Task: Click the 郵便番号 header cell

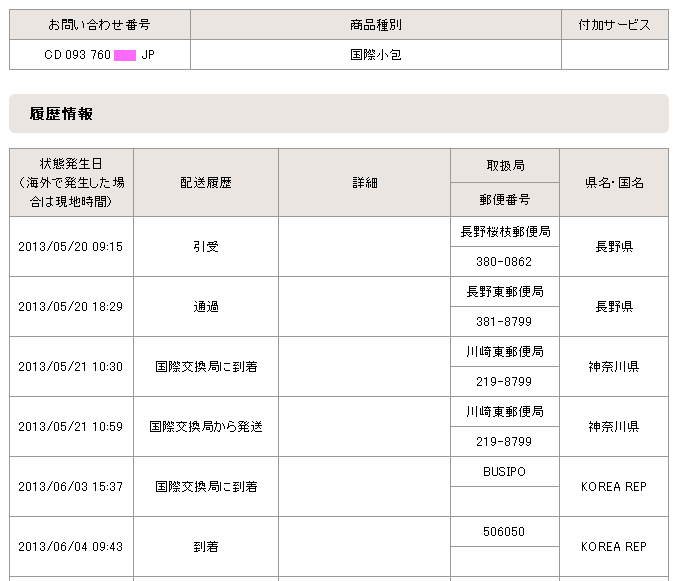Action: click(505, 199)
